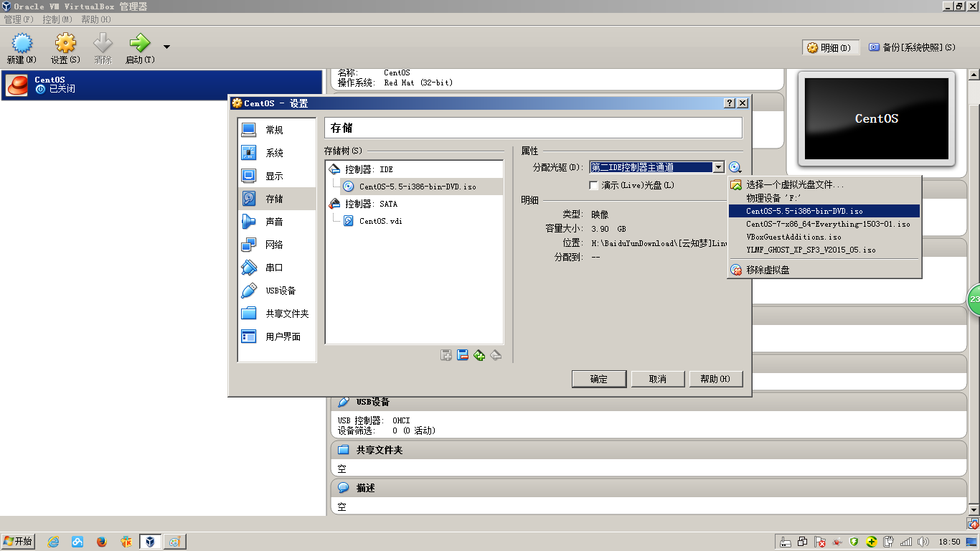Click the details pane scrollbar down arrow
Image resolution: width=980 pixels, height=551 pixels.
(x=974, y=509)
